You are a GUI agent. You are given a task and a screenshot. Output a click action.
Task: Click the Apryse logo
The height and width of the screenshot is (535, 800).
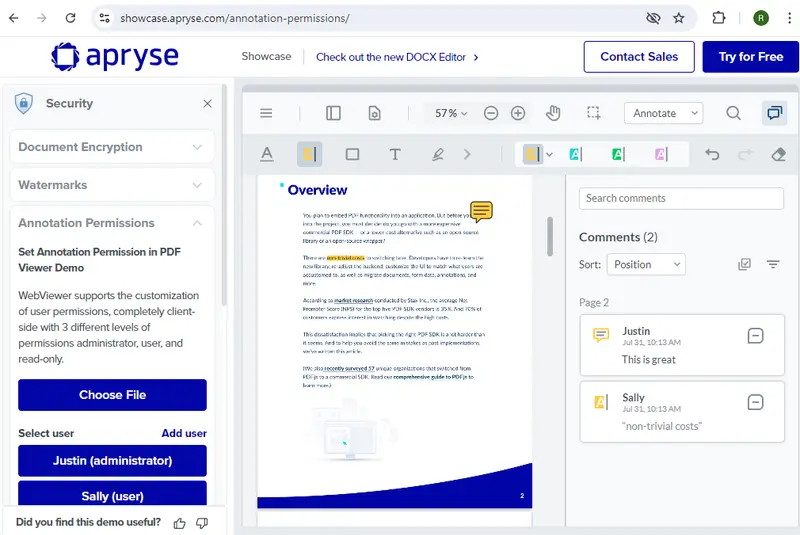click(115, 56)
